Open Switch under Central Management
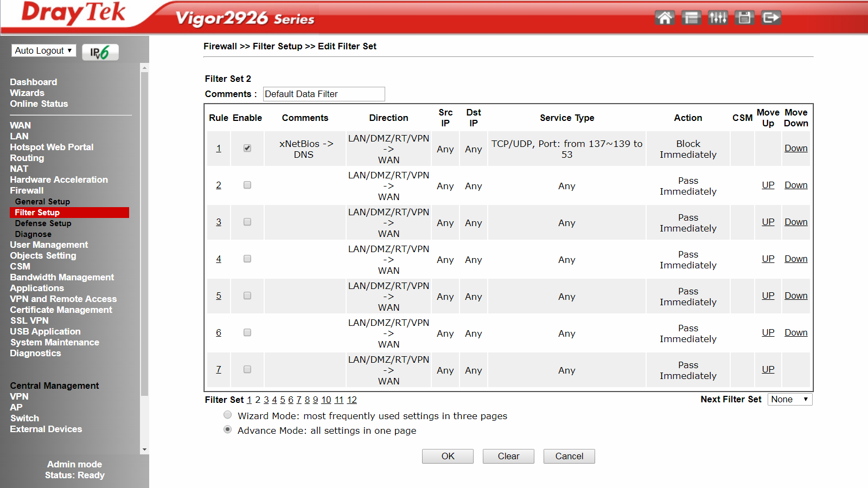Image resolution: width=868 pixels, height=488 pixels. (x=24, y=418)
